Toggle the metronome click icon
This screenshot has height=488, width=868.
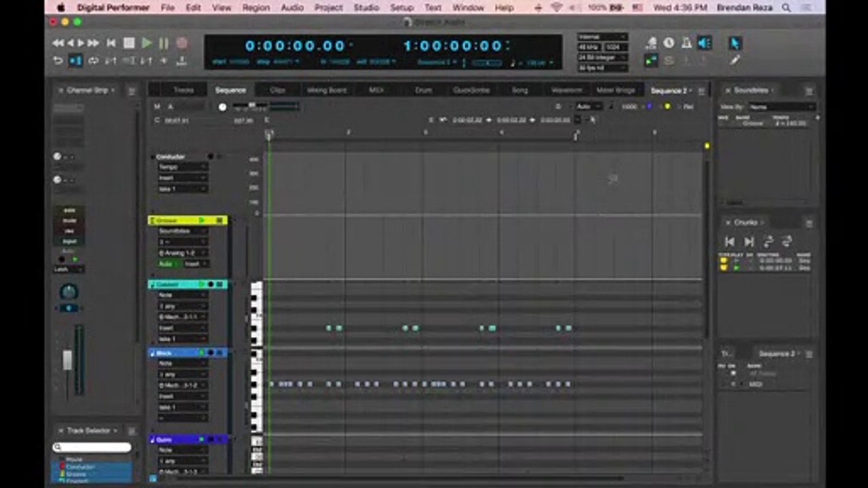tap(686, 43)
